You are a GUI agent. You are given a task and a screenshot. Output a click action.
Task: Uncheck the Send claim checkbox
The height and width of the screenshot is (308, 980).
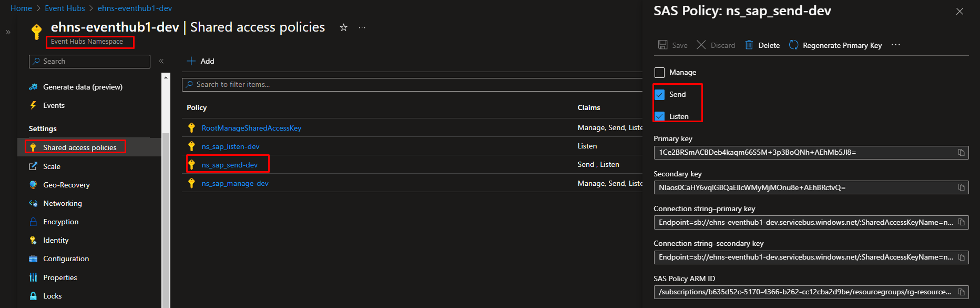point(660,94)
